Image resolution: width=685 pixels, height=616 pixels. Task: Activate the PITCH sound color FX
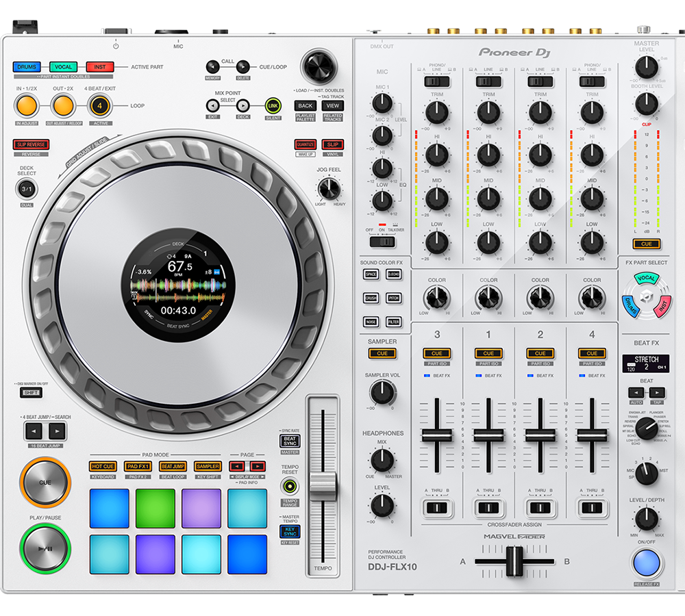click(x=394, y=298)
